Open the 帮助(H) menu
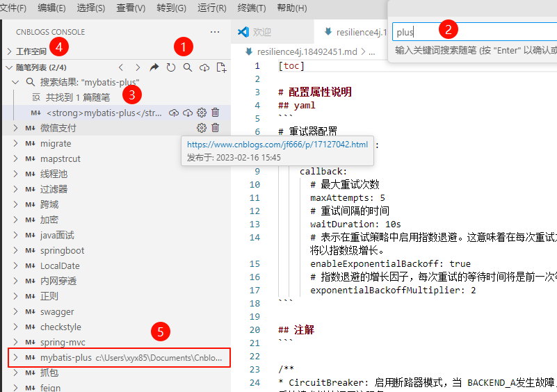Screen dimensions: 557x392 (291, 8)
